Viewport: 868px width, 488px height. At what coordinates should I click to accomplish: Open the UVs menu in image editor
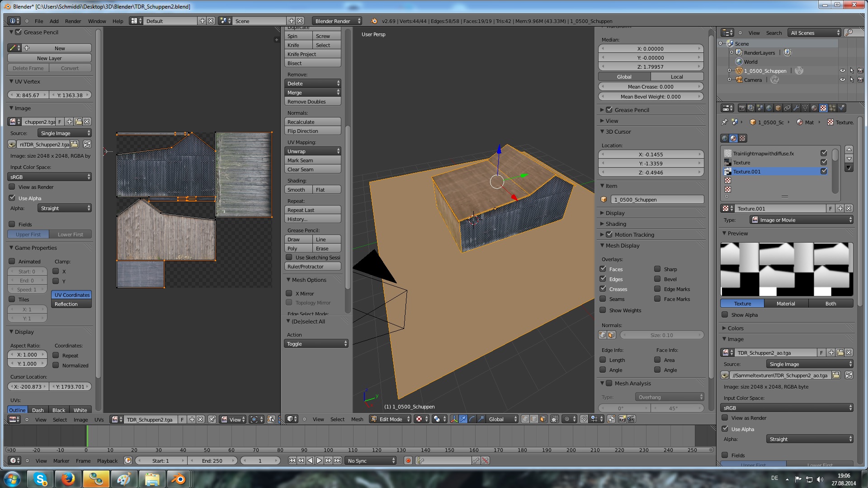(99, 419)
